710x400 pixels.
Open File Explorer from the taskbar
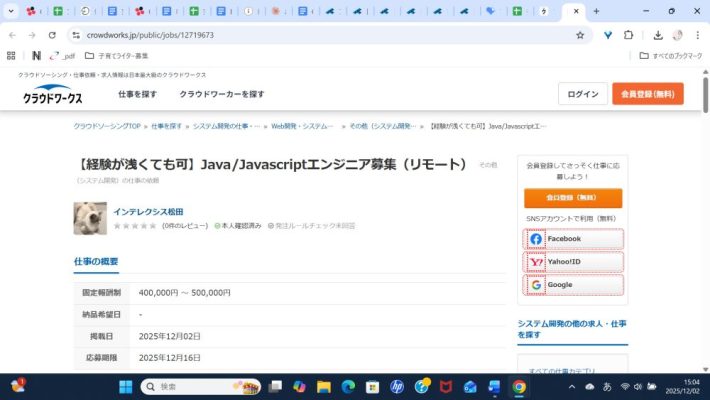tap(324, 386)
